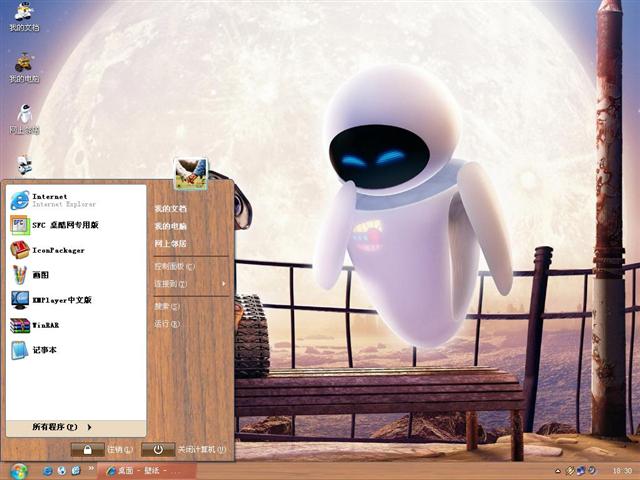Click the 18:30 taskbar clock
Viewport: 640px width, 480px height.
coord(622,471)
